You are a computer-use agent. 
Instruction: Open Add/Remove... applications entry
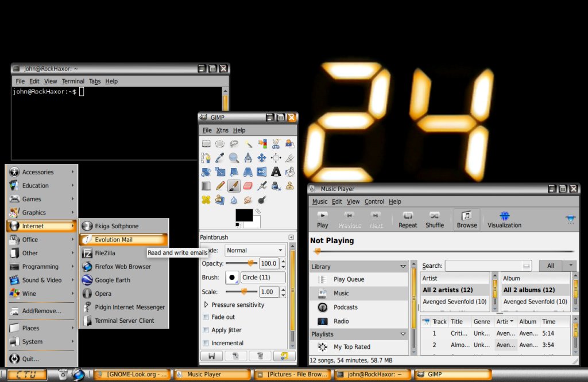pos(42,311)
